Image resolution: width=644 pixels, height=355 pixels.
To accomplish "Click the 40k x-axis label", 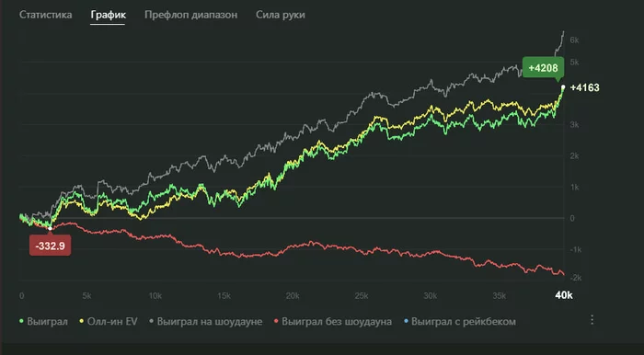I will (563, 295).
